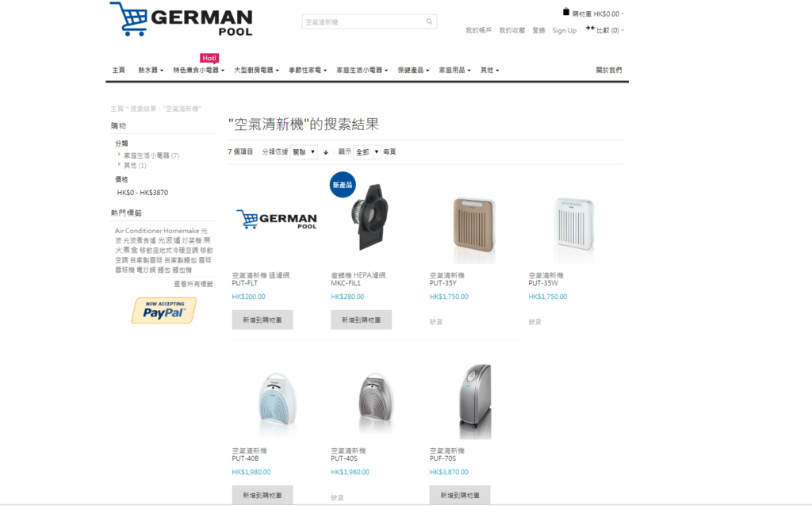Click the German Pool header logo
Screen dimensions: 812x506
(181, 19)
